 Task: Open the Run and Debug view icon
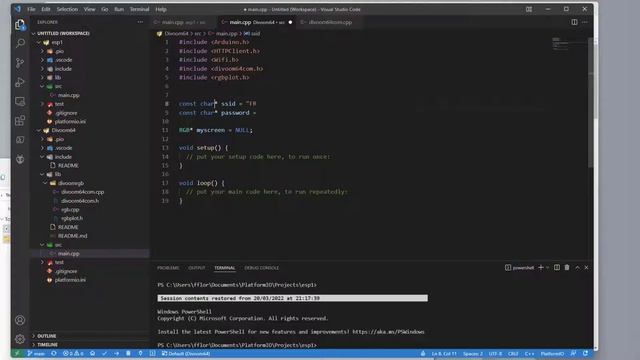tap(20, 82)
